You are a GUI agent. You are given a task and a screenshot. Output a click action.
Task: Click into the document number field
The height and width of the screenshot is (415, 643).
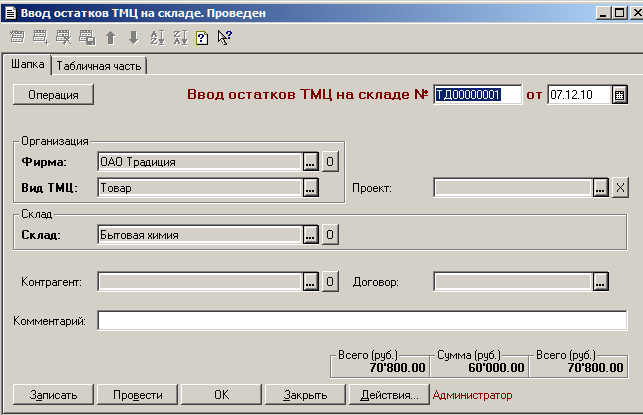[x=477, y=95]
